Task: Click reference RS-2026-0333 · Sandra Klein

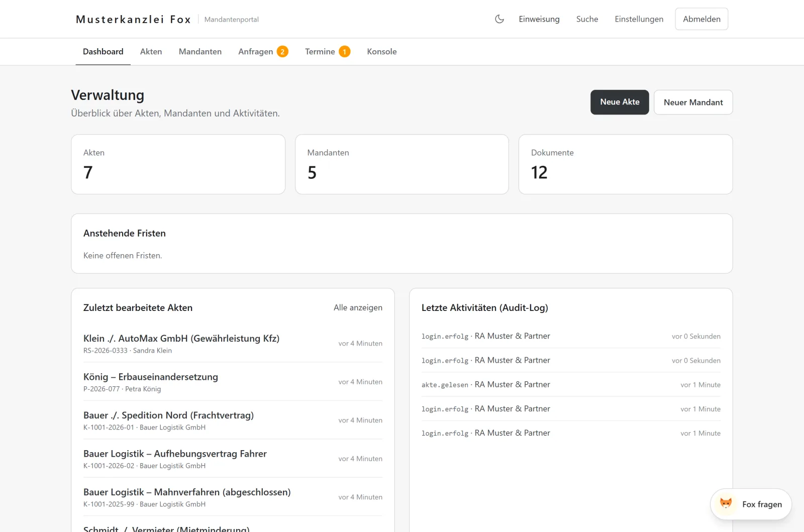Action: [x=128, y=351]
